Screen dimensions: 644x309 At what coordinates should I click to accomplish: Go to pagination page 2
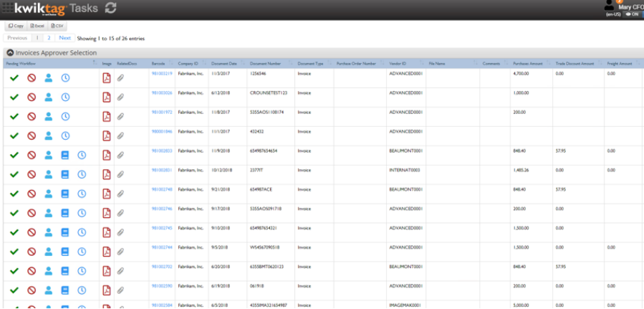(x=49, y=38)
